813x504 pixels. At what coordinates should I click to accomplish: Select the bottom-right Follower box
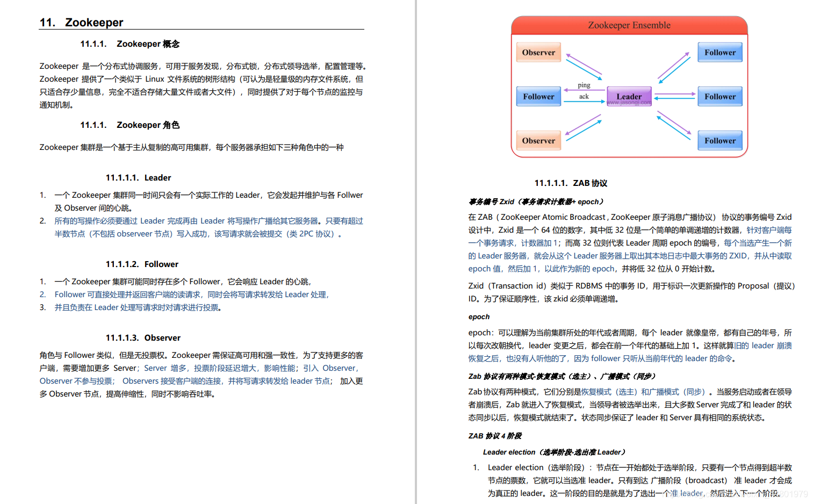coord(720,140)
